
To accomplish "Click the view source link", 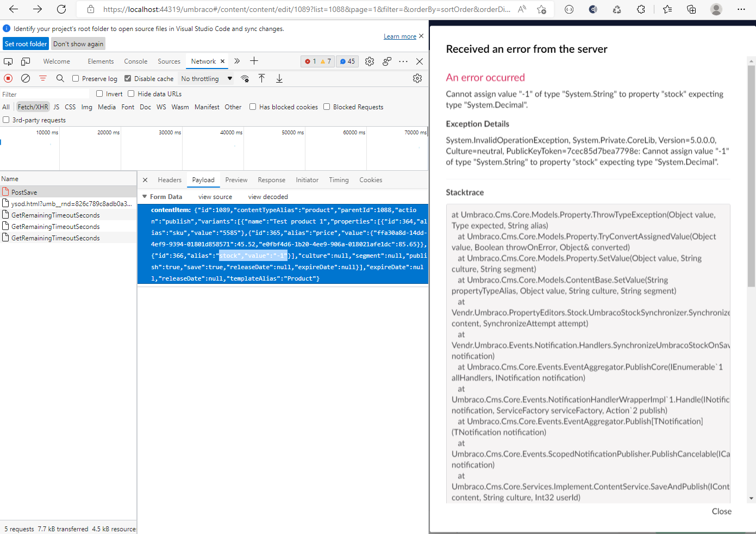I will [x=215, y=197].
